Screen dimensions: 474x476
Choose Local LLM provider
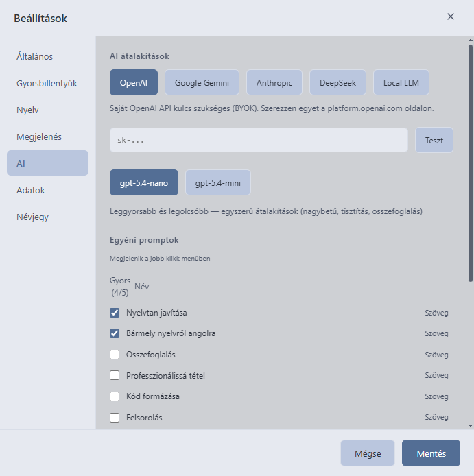401,82
